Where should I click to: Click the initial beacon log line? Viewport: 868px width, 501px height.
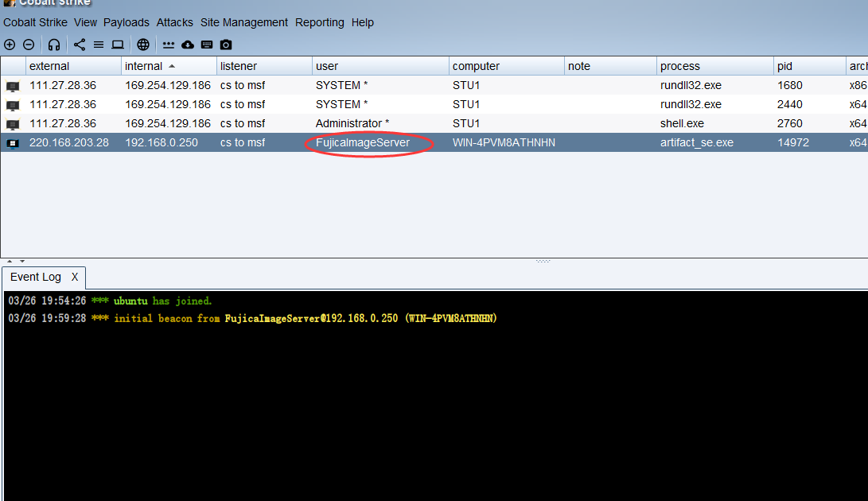pos(252,318)
